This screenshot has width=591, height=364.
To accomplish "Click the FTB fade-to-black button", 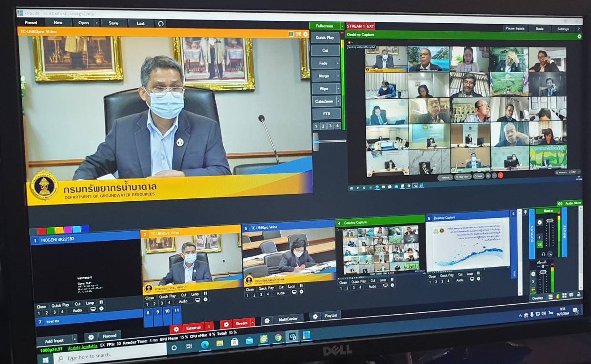I will (326, 114).
